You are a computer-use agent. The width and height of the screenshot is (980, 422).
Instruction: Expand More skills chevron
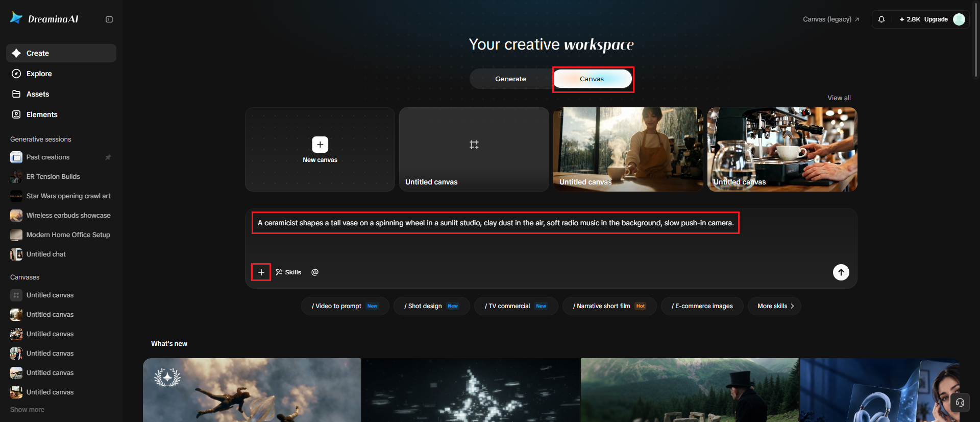coord(775,306)
